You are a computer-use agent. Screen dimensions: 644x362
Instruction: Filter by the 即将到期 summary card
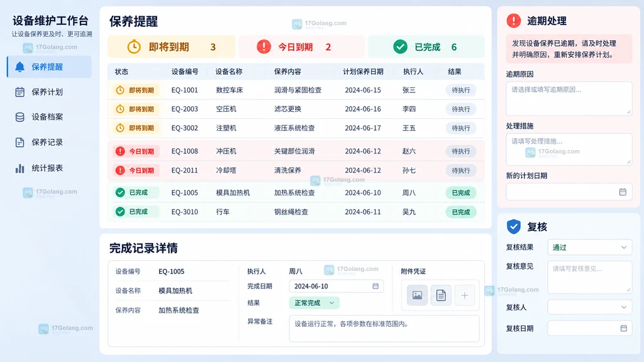click(172, 47)
